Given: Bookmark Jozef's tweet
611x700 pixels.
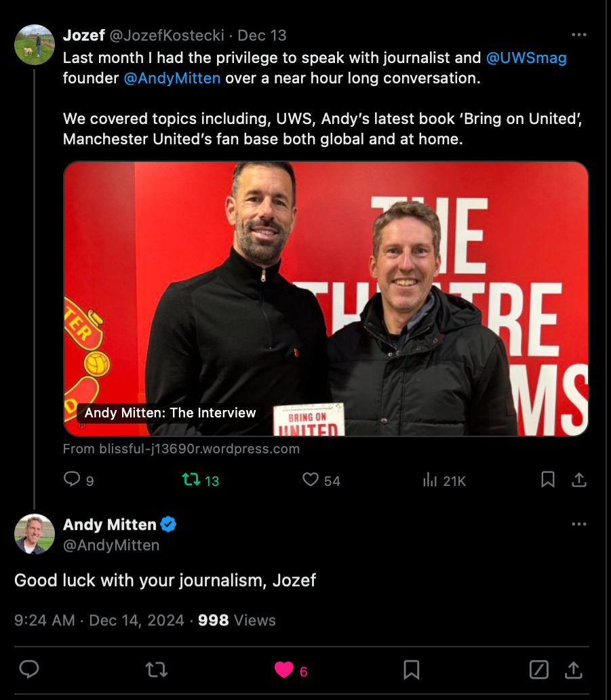Looking at the screenshot, I should (547, 480).
